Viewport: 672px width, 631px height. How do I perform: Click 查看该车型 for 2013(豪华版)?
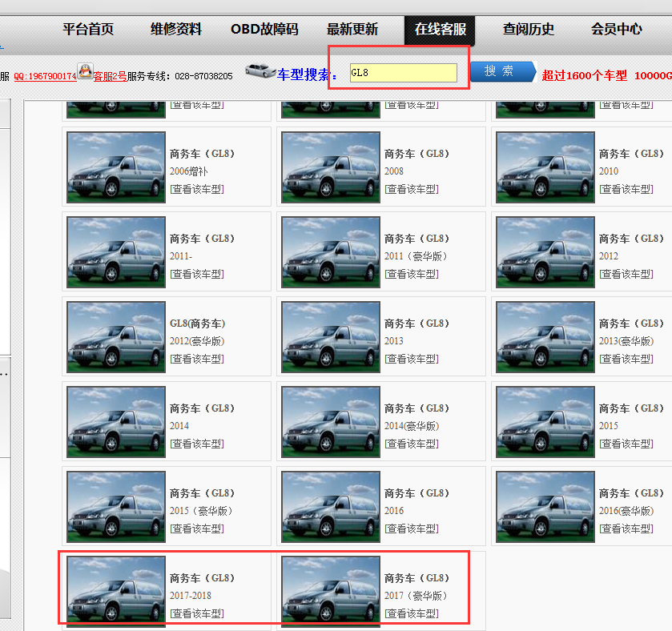pyautogui.click(x=626, y=359)
